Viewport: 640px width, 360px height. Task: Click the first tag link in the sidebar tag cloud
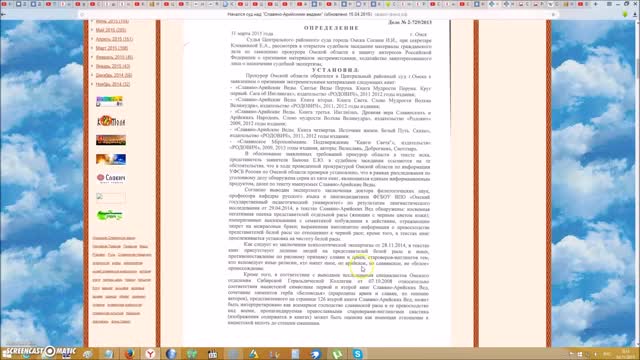pos(114,238)
